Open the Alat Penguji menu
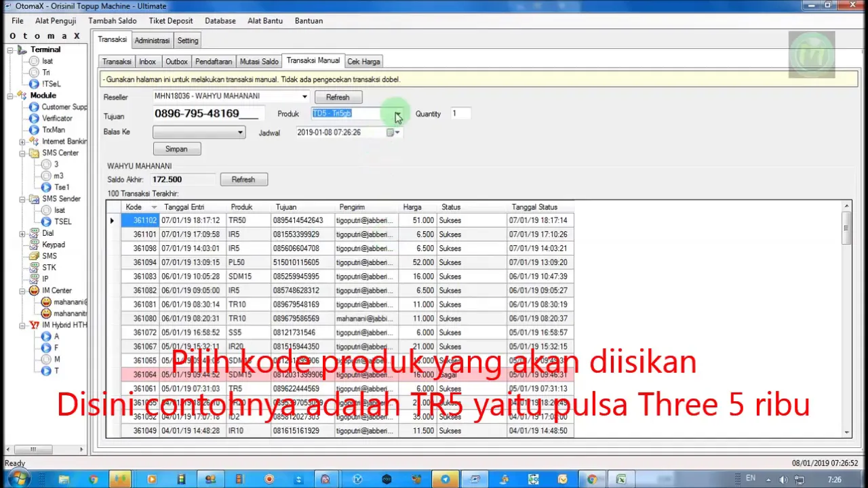Viewport: 868px width, 488px height. pyautogui.click(x=56, y=21)
